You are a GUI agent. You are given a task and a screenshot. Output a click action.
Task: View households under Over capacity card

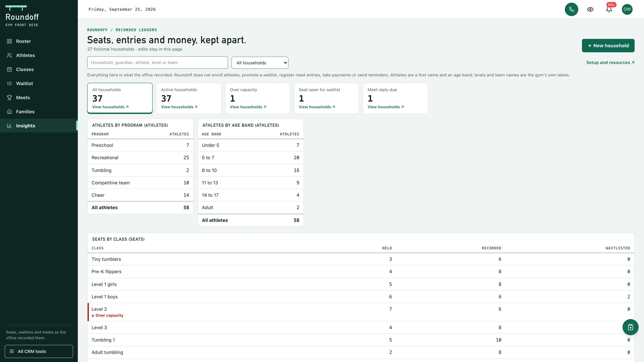point(248,107)
